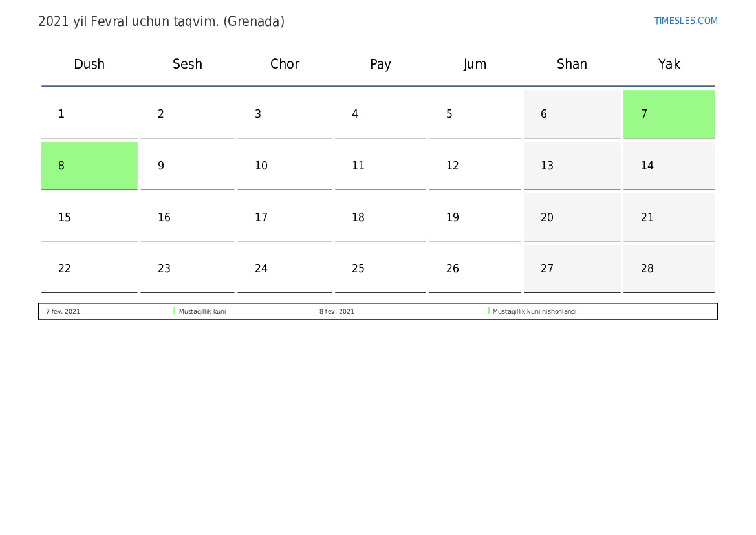Select the Pay weekday header
Screen dimensions: 756x535
click(380, 64)
